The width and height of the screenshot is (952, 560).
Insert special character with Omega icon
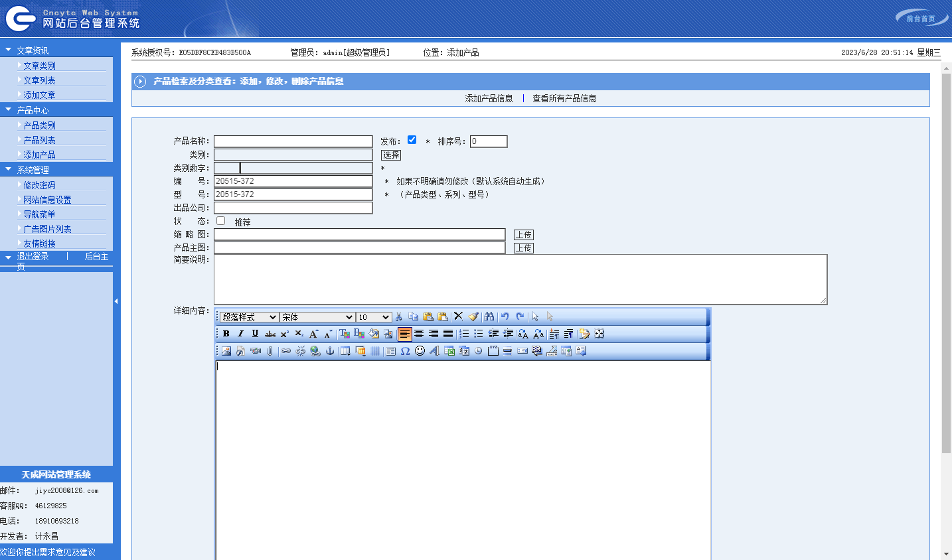click(x=405, y=351)
